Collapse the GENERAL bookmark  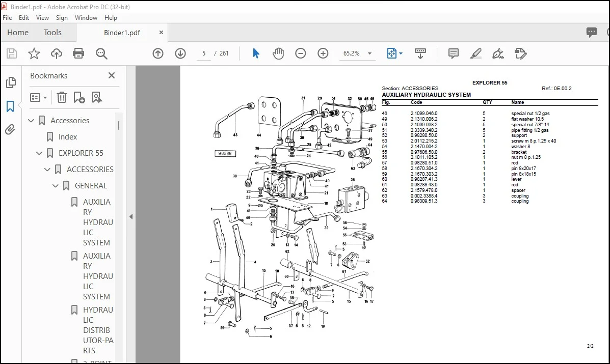coord(55,186)
